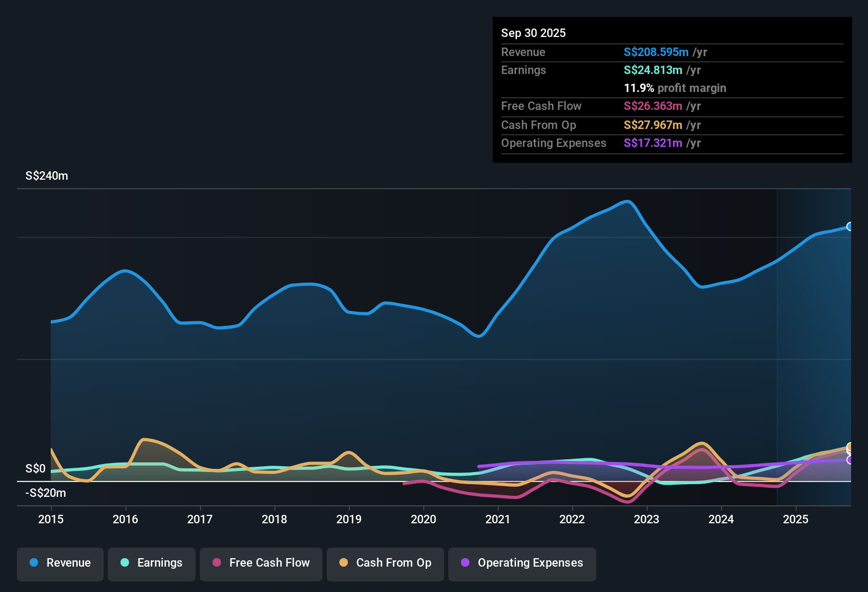Click the highlighted forecast region of the chart
Screen dimensions: 868x592
(x=814, y=344)
